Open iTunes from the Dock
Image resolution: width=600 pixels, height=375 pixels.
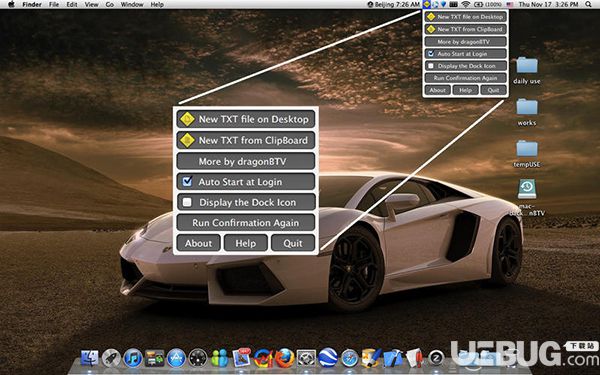[x=133, y=358]
